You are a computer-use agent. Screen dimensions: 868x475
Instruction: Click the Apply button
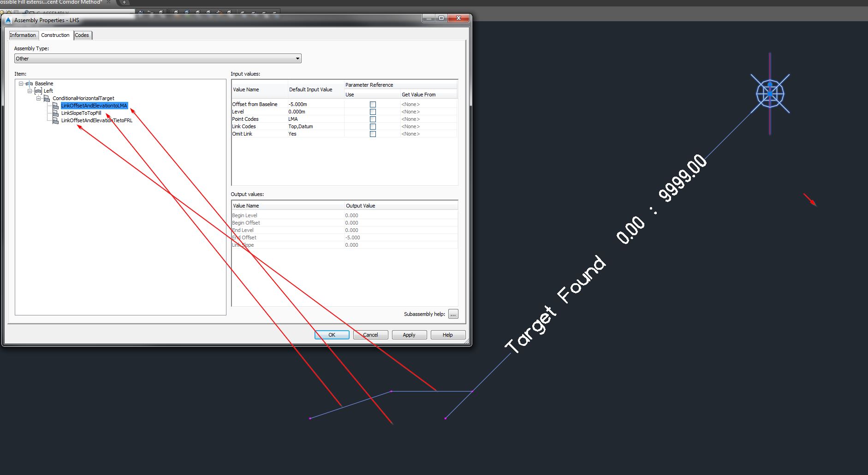[409, 334]
